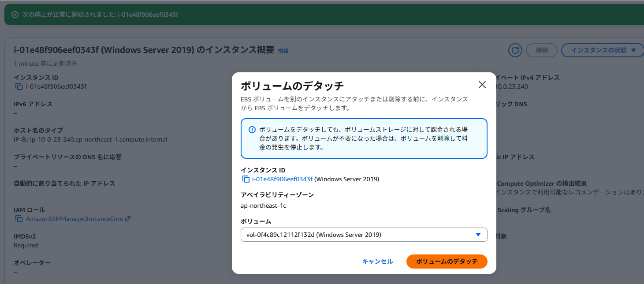Click the instance ID text in summary
Image resolution: width=644 pixels, height=284 pixels.
tap(56, 86)
